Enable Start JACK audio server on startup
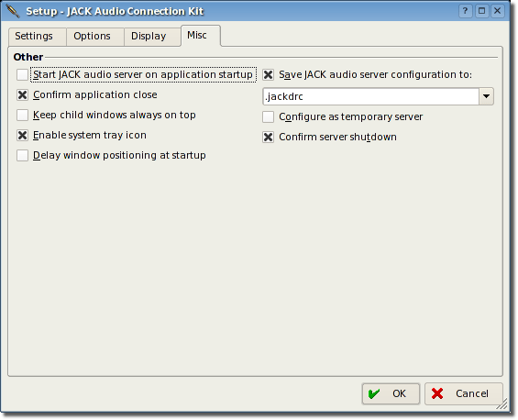Image resolution: width=518 pixels, height=420 pixels. [23, 74]
